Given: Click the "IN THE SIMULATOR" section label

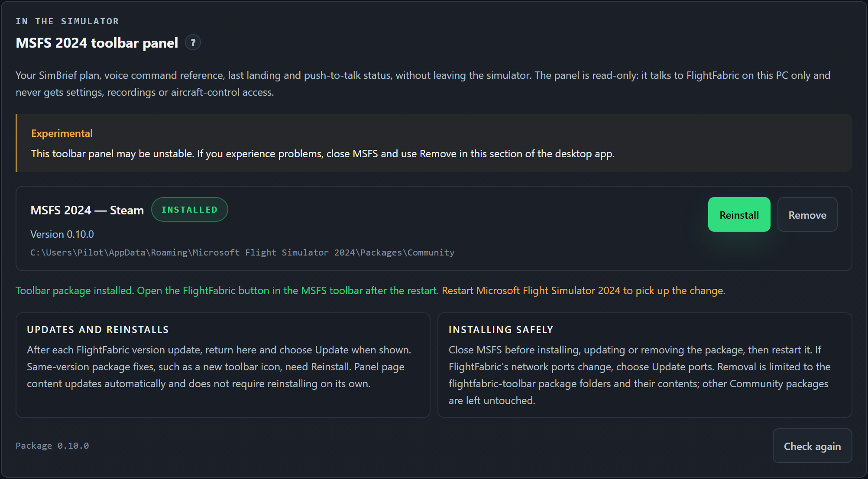Looking at the screenshot, I should point(67,21).
